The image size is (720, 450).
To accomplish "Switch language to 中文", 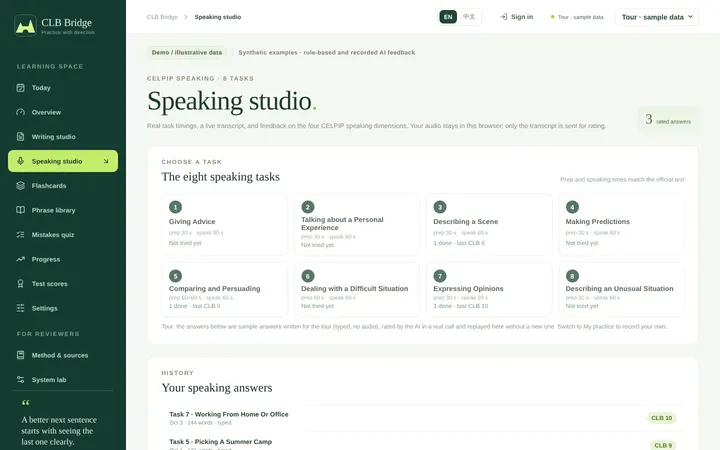I will (469, 17).
